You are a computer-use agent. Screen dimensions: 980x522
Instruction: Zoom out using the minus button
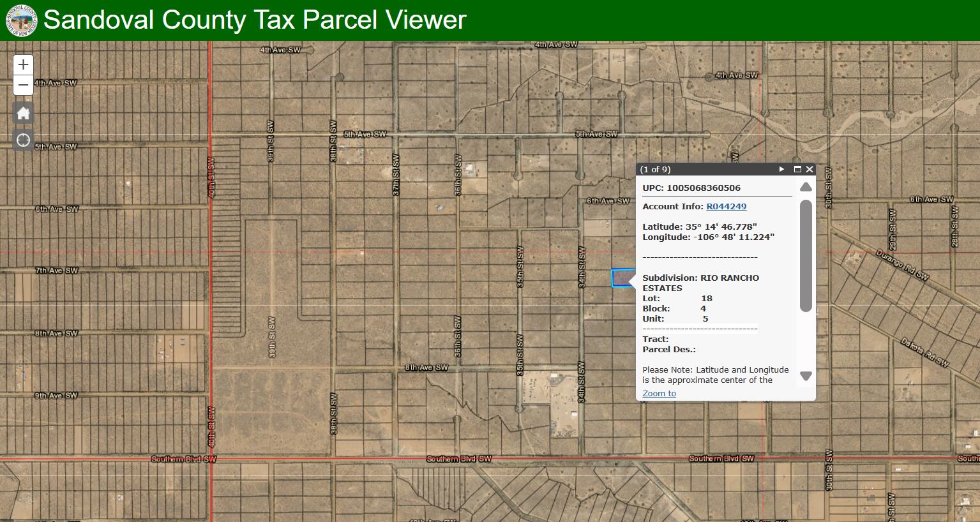pyautogui.click(x=23, y=85)
